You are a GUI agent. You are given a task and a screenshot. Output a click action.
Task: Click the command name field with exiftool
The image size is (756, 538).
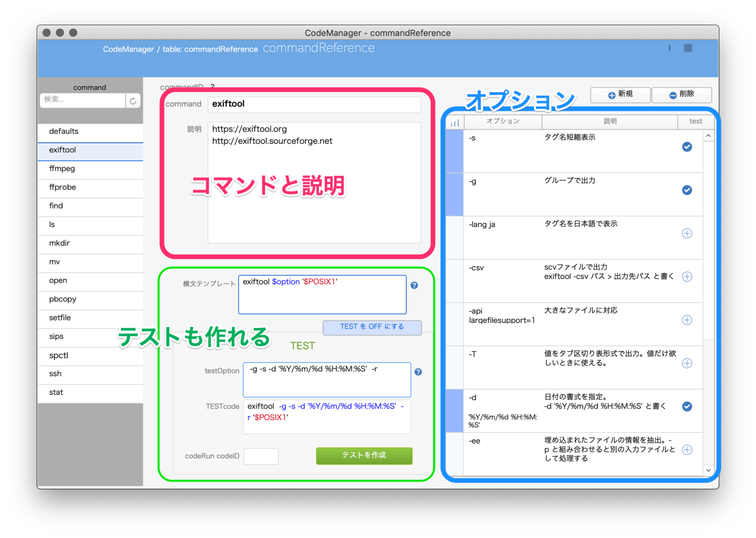[x=315, y=104]
